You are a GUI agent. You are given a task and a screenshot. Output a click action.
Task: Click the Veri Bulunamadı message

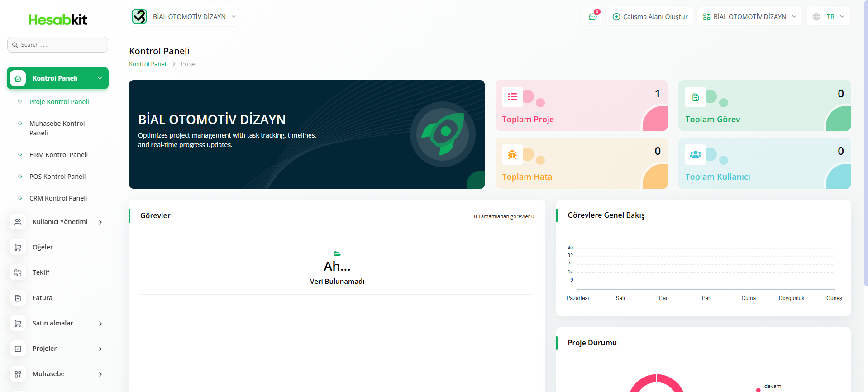pos(337,282)
